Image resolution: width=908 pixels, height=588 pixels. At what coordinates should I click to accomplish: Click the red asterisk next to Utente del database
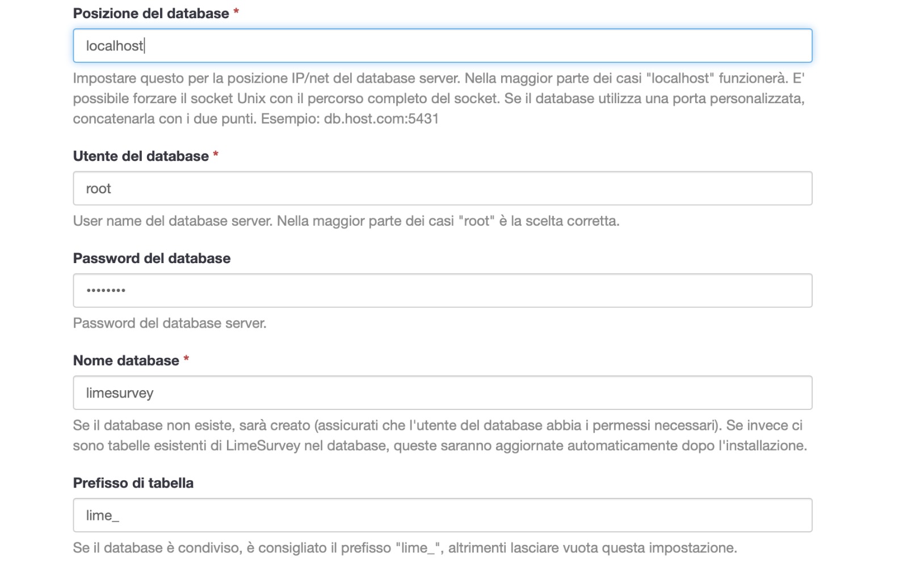tap(216, 155)
